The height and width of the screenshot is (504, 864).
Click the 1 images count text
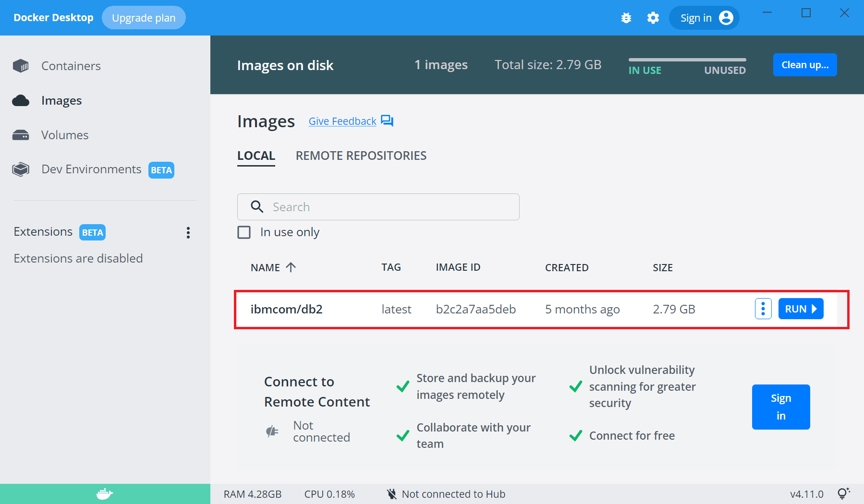click(441, 65)
